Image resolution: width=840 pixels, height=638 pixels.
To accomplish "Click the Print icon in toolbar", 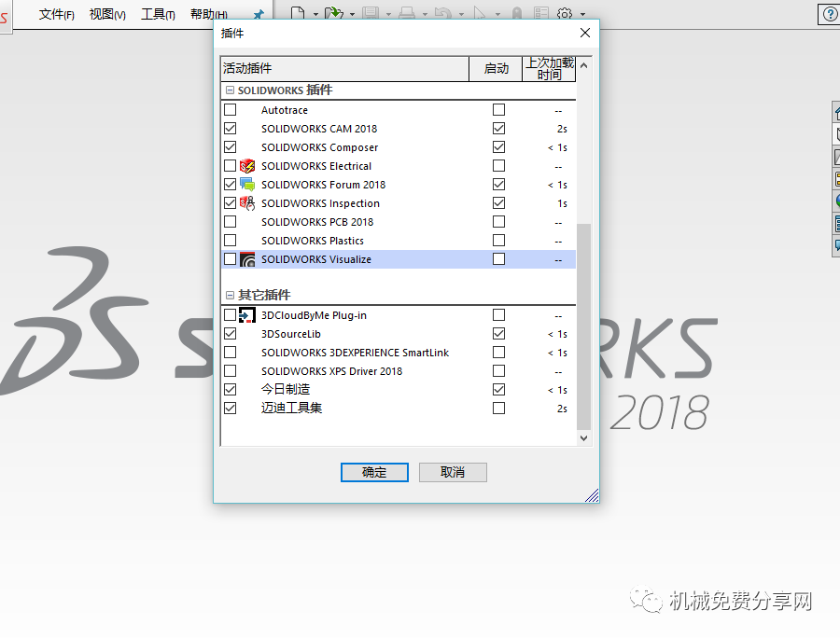I will click(x=407, y=13).
